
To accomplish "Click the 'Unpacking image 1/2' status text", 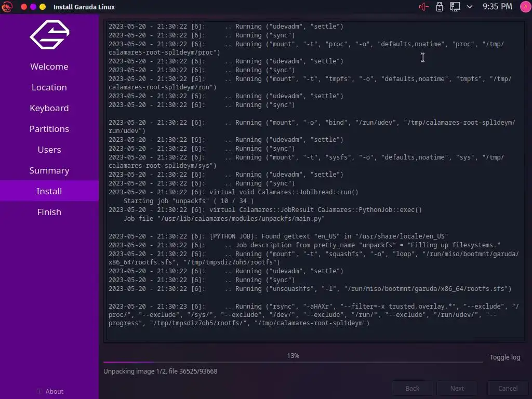I will coord(160,371).
